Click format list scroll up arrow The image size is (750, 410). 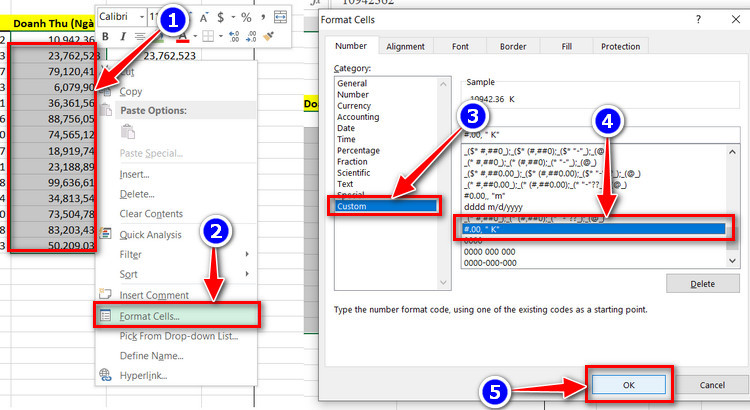pos(732,152)
